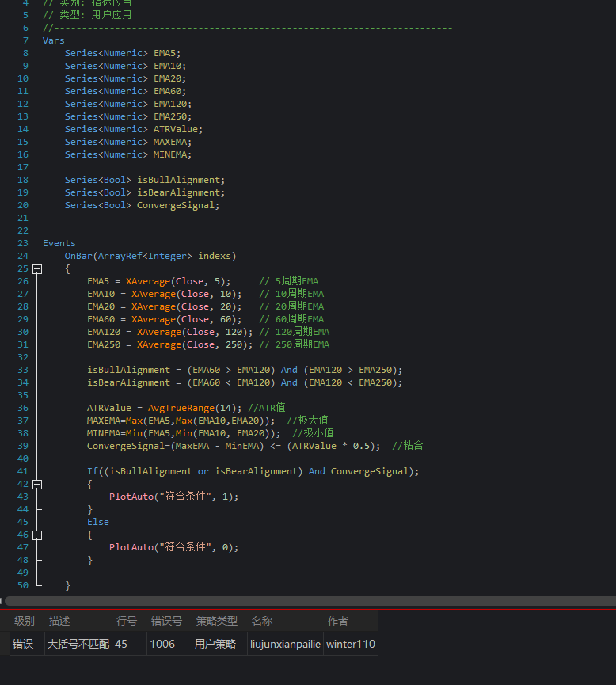Click the EMA5 variable declaration on line 8
The image size is (616, 685).
click(x=165, y=53)
